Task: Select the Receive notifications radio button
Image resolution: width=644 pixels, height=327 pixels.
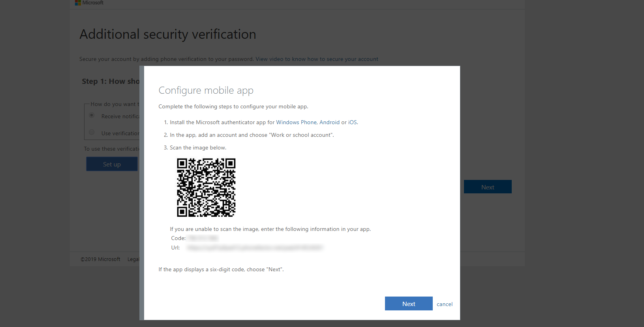Action: click(92, 115)
